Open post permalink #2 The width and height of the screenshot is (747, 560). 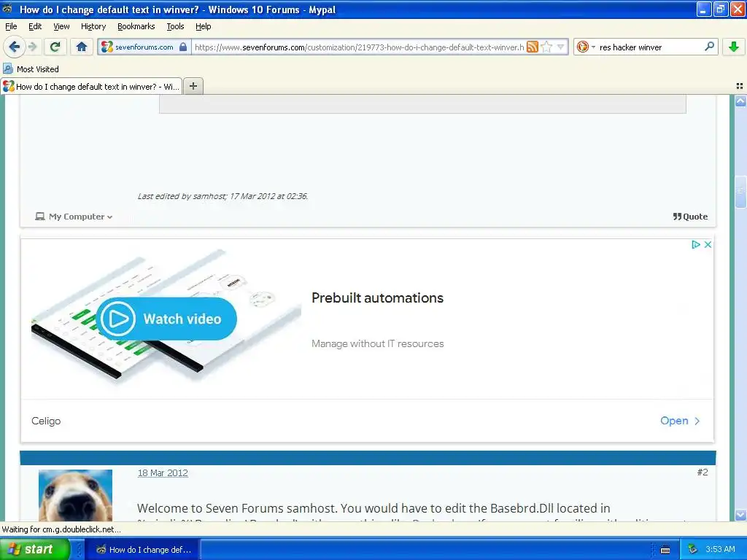[x=703, y=472]
